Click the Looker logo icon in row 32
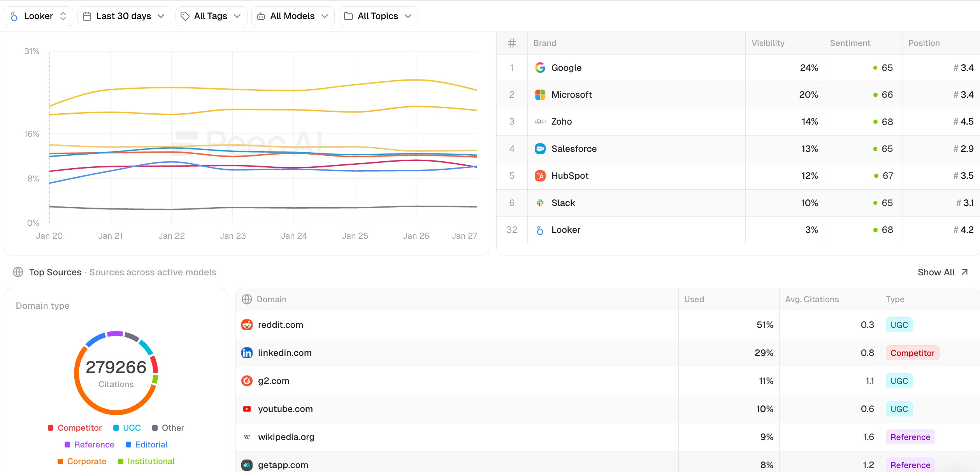Viewport: 980px width, 472px height. click(540, 230)
